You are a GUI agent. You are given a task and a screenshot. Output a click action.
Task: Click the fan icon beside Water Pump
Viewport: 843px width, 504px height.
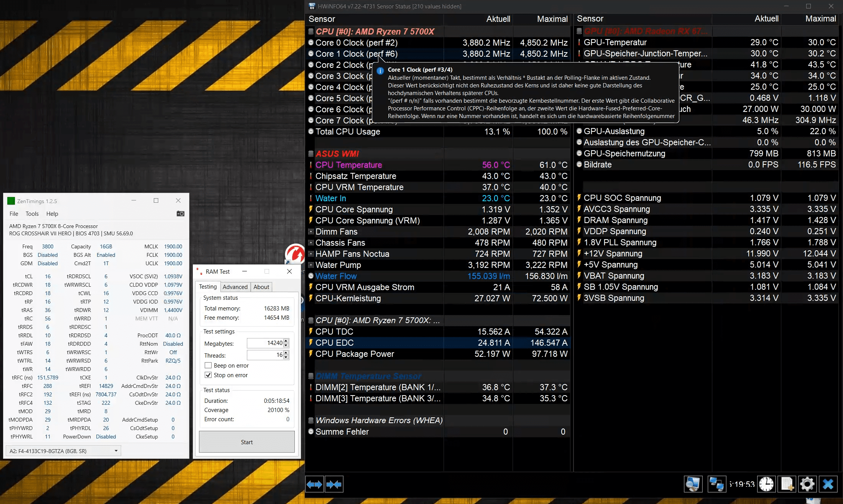tap(311, 265)
